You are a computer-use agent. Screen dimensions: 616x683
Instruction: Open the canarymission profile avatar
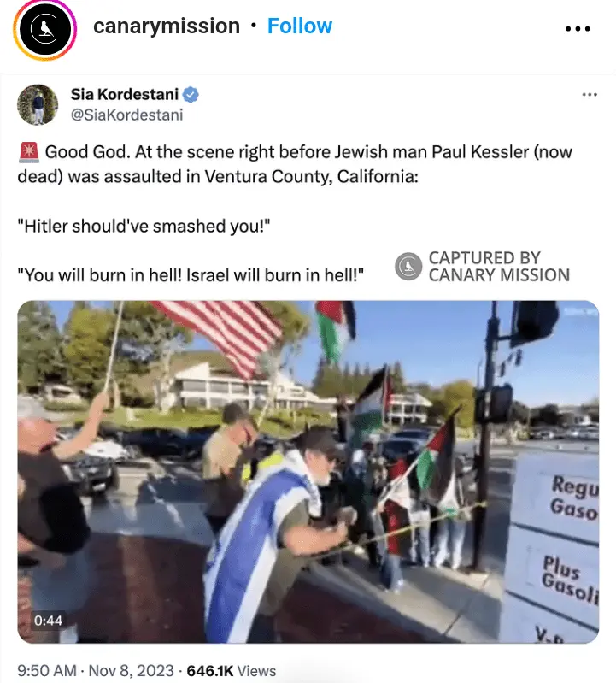[45, 30]
